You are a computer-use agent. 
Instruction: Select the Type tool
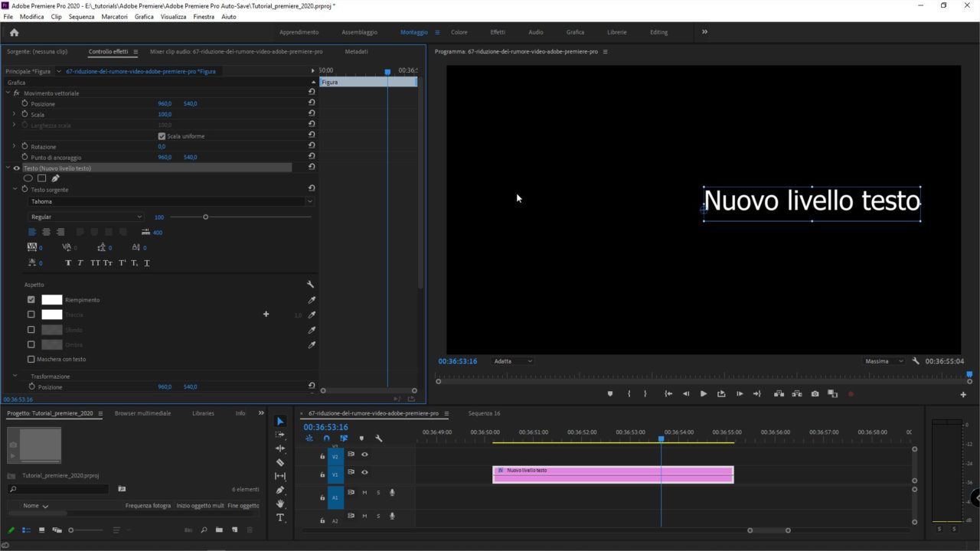(279, 517)
